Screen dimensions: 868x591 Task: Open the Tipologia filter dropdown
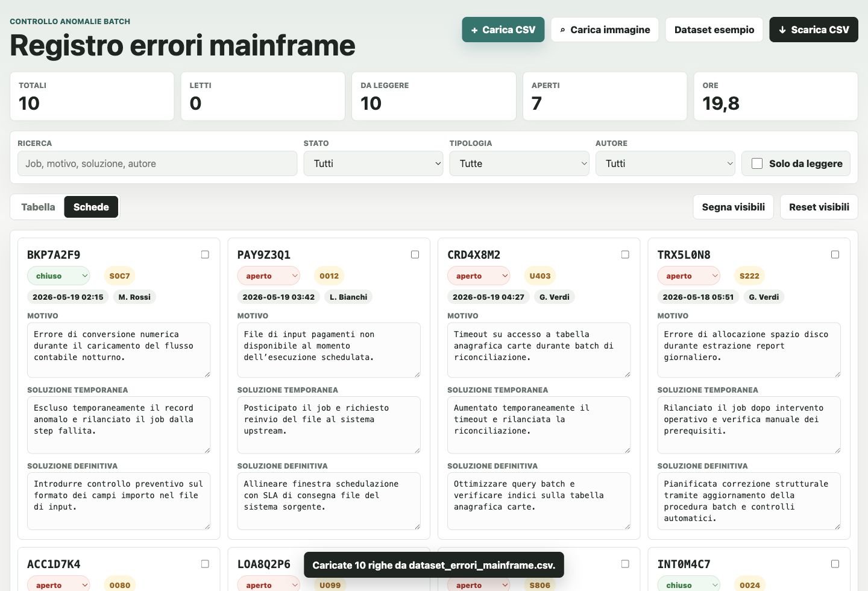(520, 163)
